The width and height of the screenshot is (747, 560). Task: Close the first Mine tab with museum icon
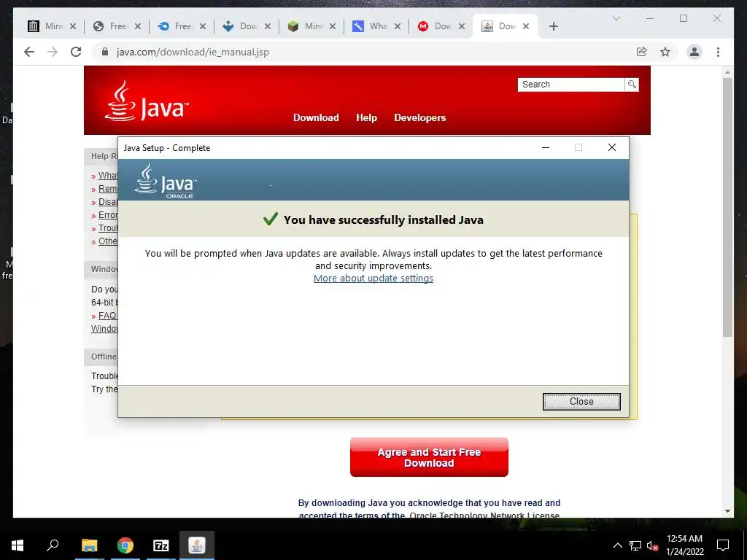tap(73, 26)
